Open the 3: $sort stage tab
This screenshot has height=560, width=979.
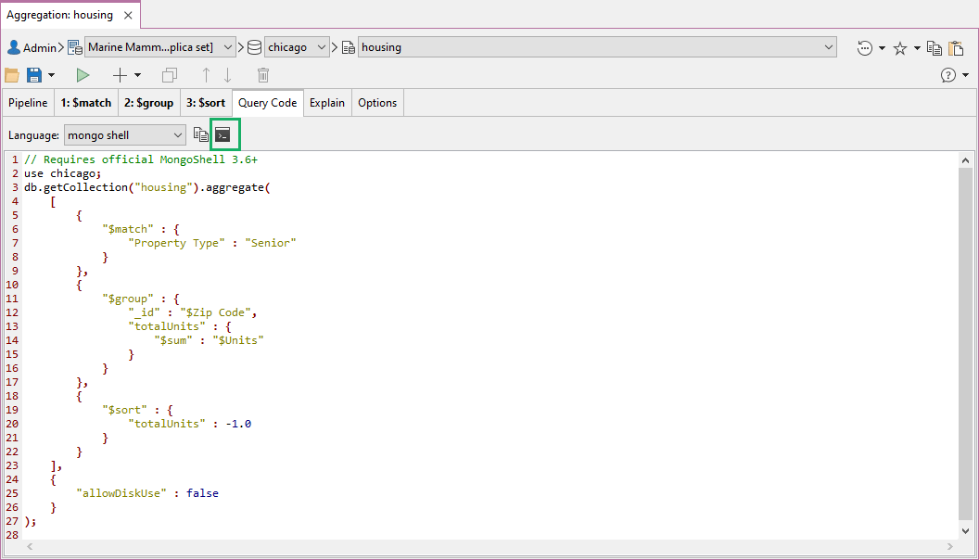(x=206, y=103)
